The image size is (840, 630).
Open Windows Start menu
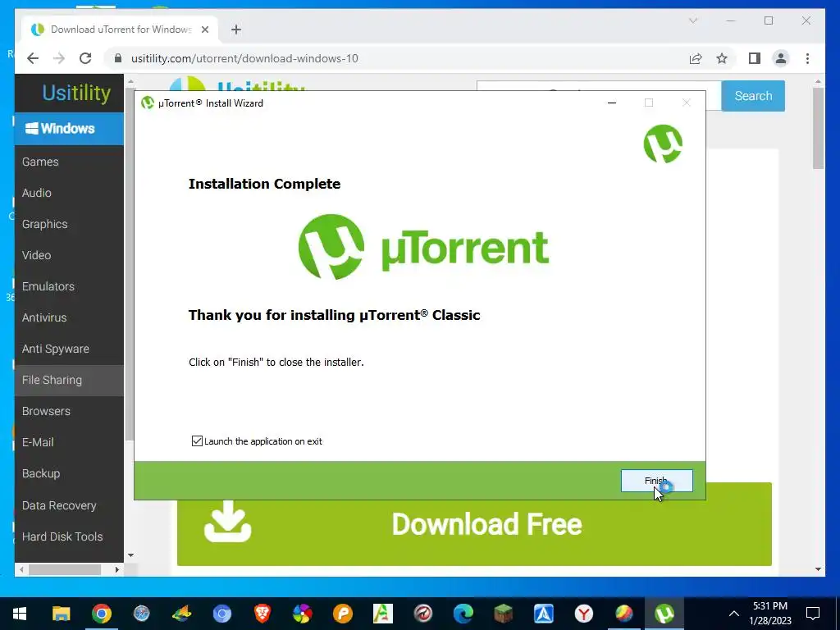click(20, 614)
